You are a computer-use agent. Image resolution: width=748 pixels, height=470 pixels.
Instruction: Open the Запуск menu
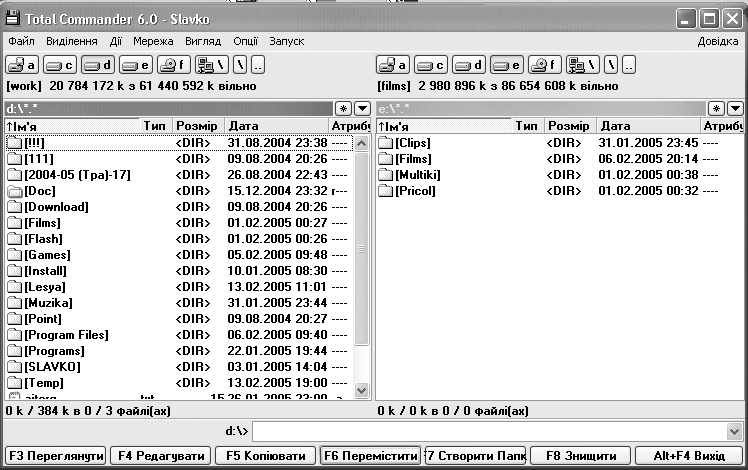coord(287,42)
